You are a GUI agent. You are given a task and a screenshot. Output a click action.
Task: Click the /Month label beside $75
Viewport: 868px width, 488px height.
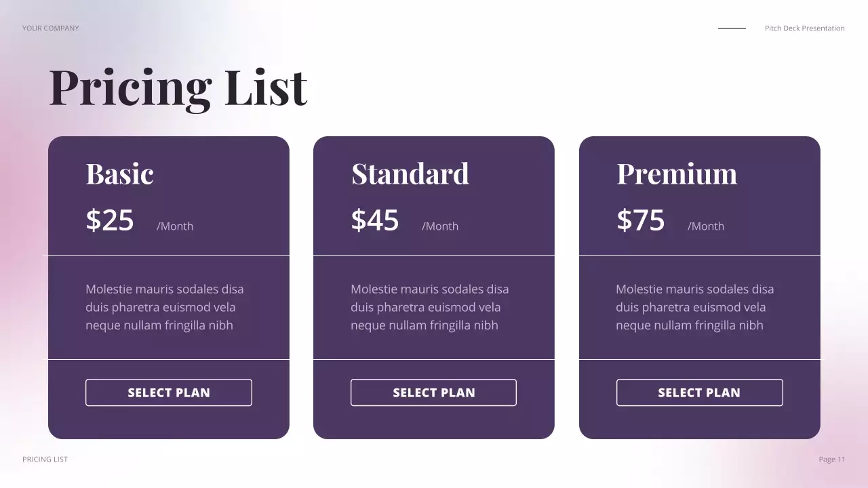tap(706, 226)
